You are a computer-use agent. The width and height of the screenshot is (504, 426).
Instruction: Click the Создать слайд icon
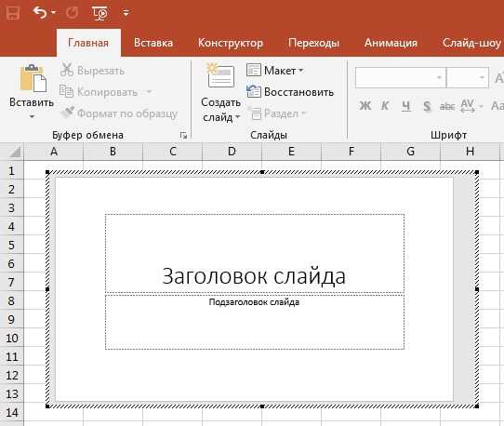(220, 76)
